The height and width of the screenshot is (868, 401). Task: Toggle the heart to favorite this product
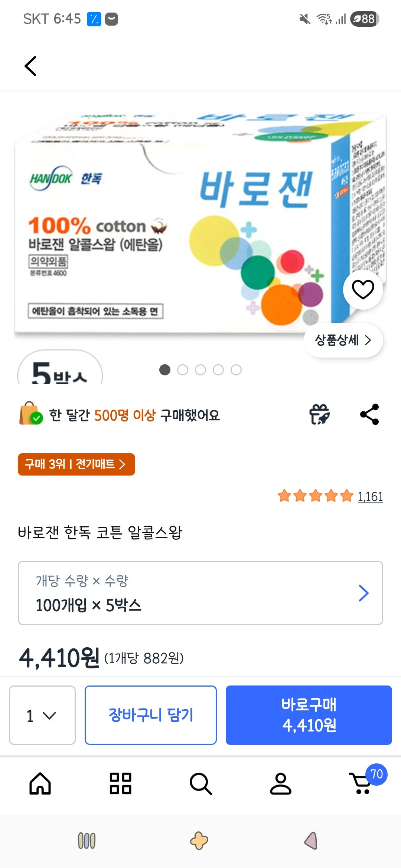pyautogui.click(x=363, y=290)
